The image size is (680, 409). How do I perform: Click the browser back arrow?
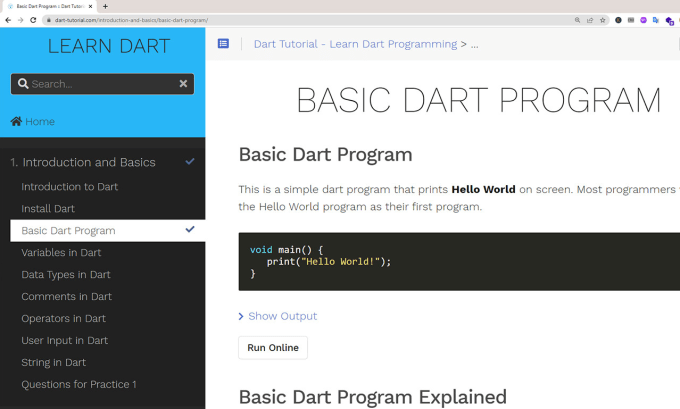point(8,20)
